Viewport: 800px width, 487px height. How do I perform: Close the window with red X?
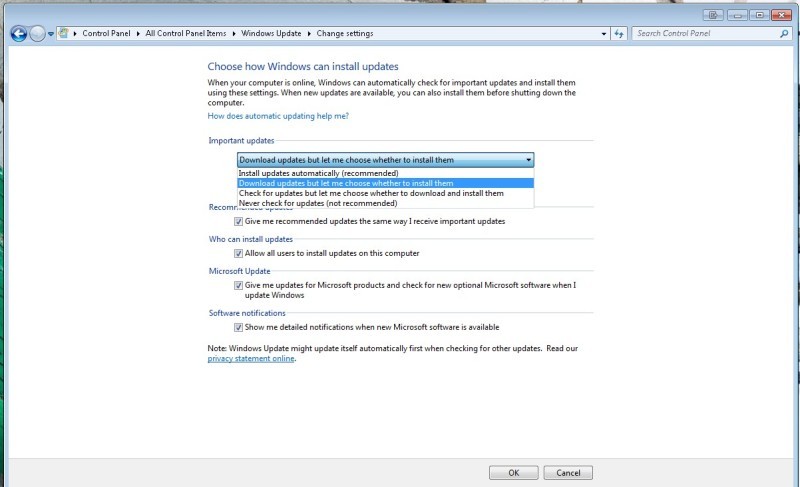pos(781,15)
